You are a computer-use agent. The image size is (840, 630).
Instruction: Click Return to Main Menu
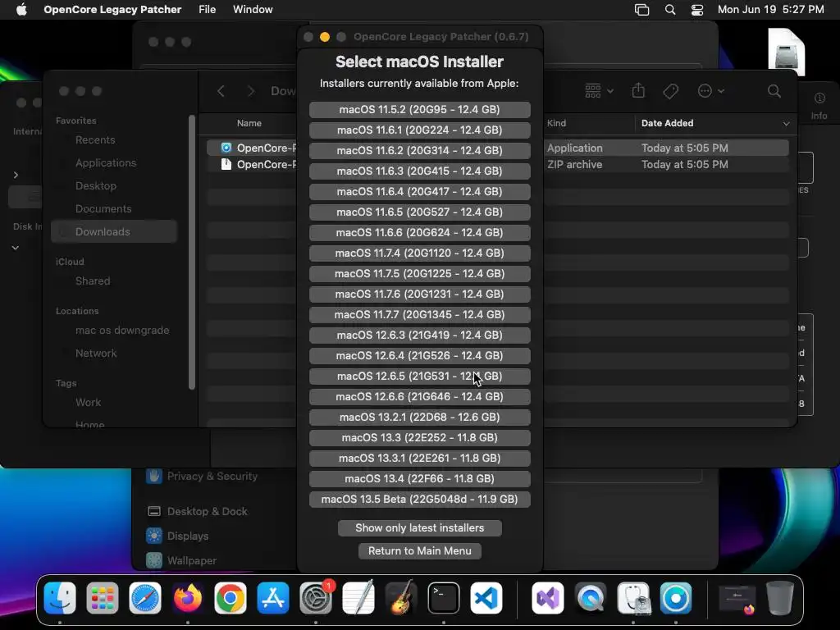click(419, 550)
